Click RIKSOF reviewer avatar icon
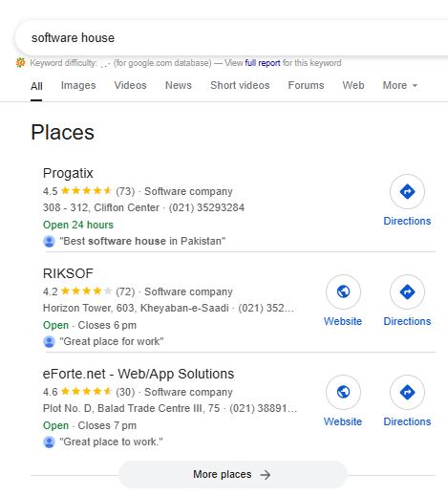This screenshot has width=448, height=496. pyautogui.click(x=49, y=341)
